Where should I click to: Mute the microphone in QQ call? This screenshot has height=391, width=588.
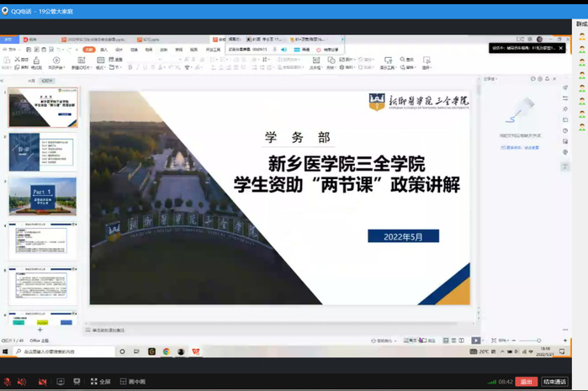point(7,382)
